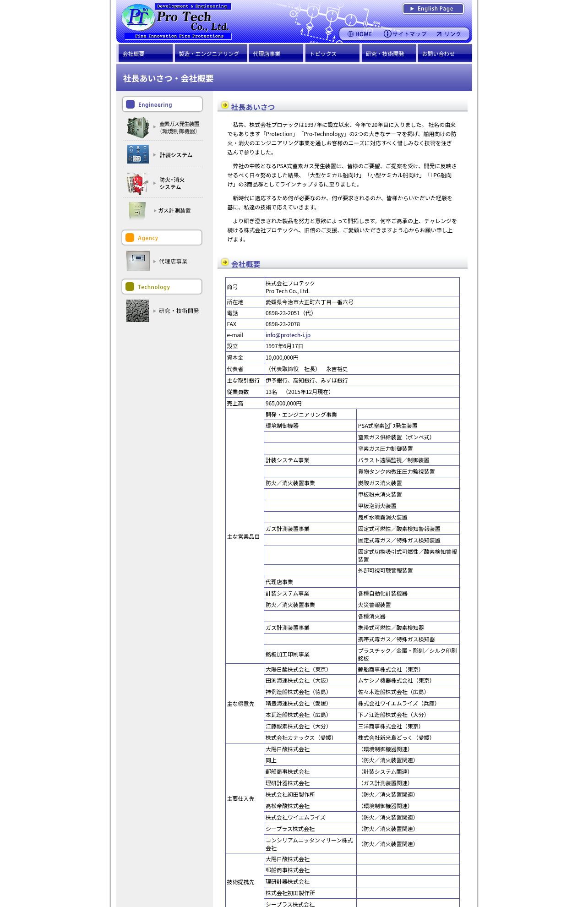Open ガス計測装置 sidebar link
588x907 pixels.
coord(174,211)
